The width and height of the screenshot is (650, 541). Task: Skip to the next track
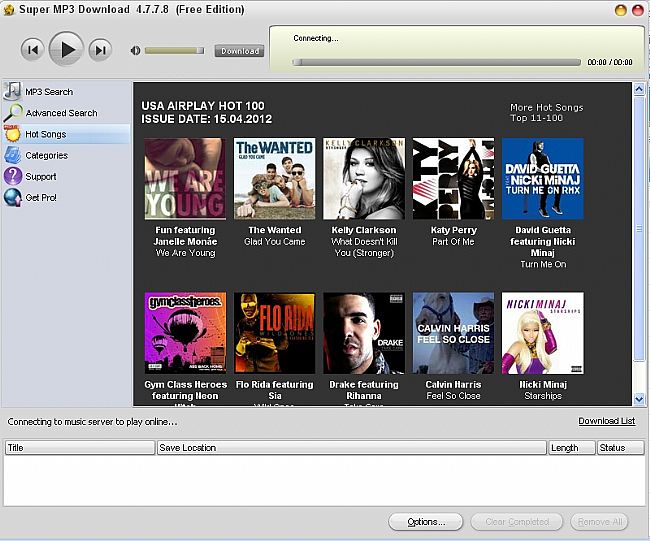100,50
